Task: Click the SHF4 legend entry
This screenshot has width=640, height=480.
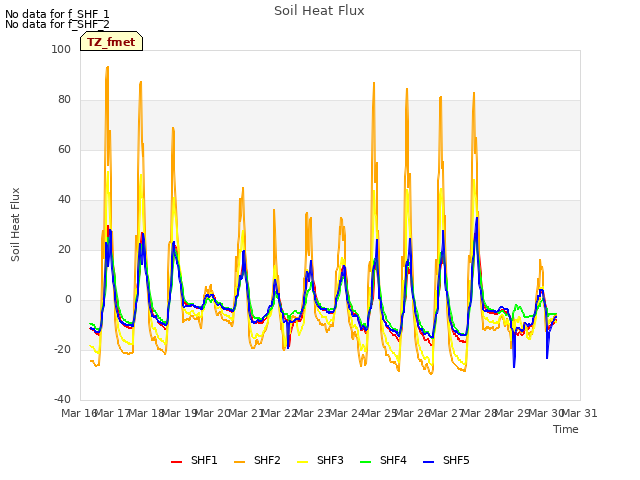Action: tap(383, 461)
